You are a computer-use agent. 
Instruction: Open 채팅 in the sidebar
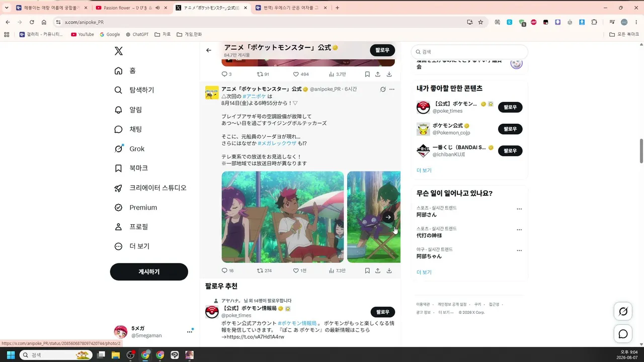pyautogui.click(x=128, y=129)
